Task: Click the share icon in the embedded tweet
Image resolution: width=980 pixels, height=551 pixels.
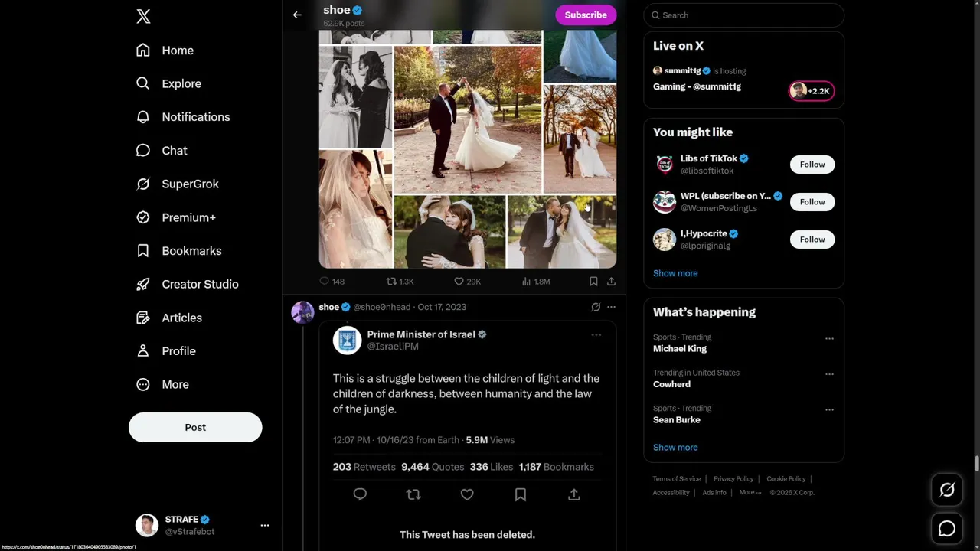Action: (x=573, y=494)
